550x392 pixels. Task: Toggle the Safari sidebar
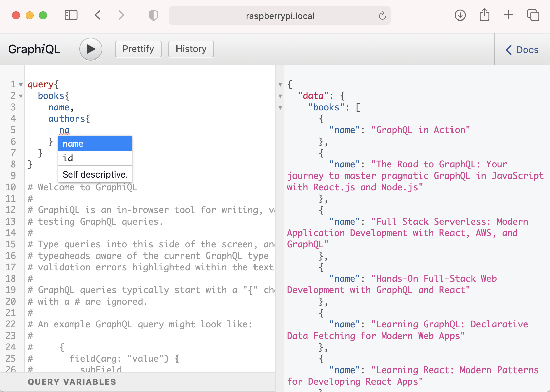pyautogui.click(x=71, y=15)
